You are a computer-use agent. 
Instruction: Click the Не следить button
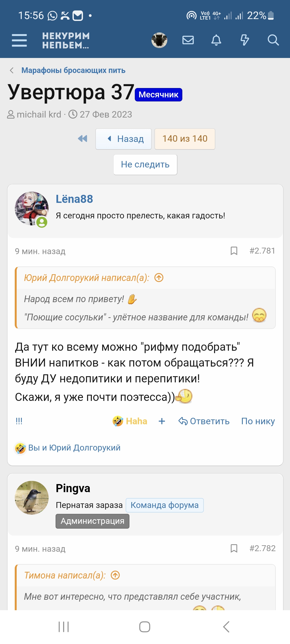[x=145, y=164]
